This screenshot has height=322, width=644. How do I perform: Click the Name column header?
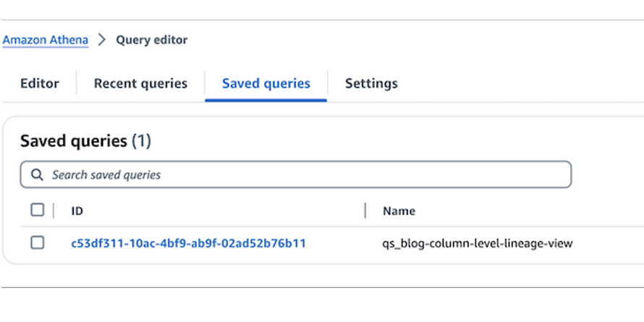pos(399,211)
